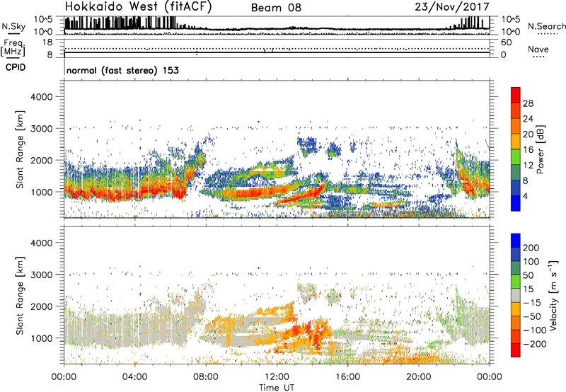Screen dimensions: 566x392
Task: Click the 'N.Search' legend label
Action: coord(546,26)
